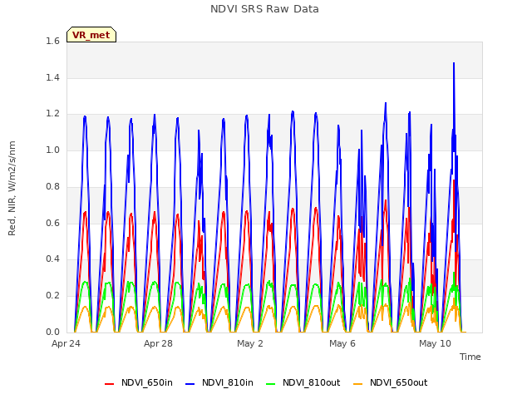Click the Apr 24 x-axis label
Image resolution: width=532 pixels, height=399 pixels.
click(x=66, y=343)
